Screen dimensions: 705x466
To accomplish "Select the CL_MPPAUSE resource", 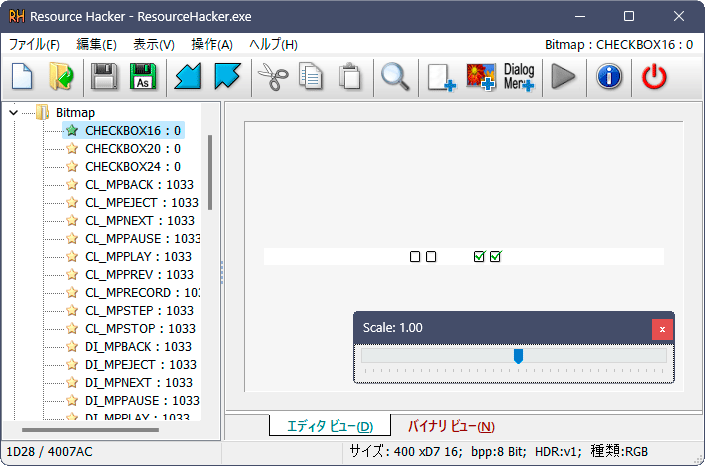I will coord(143,238).
